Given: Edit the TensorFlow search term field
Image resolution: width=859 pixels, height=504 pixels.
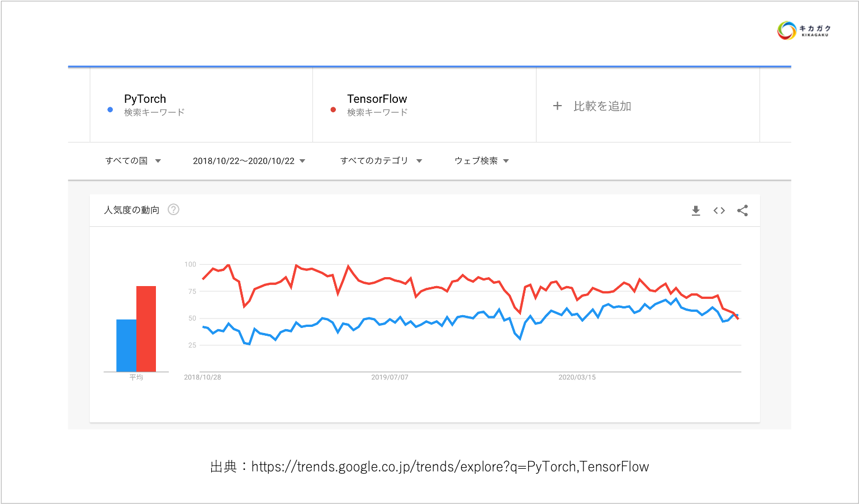Looking at the screenshot, I should 424,105.
